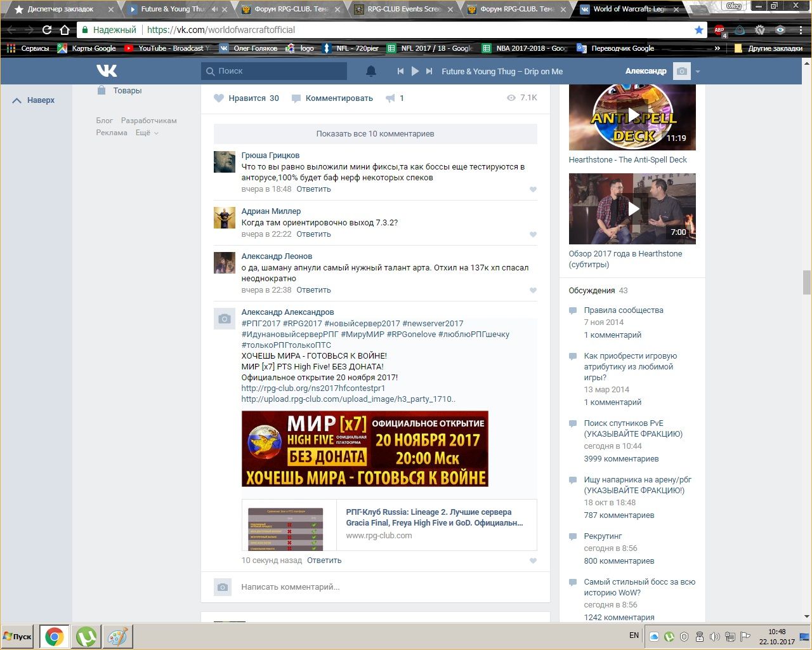Go to previous track in header player
Viewport: 812px width, 650px height.
coord(400,71)
